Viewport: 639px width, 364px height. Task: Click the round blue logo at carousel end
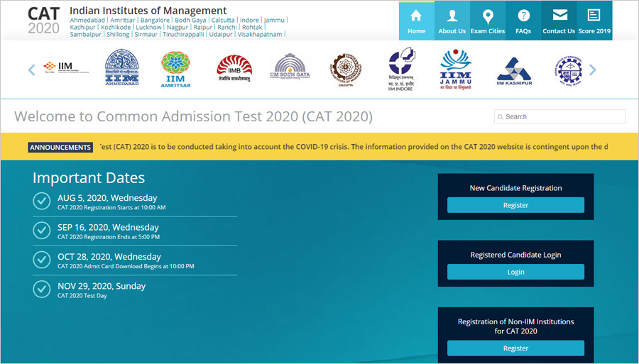[569, 70]
